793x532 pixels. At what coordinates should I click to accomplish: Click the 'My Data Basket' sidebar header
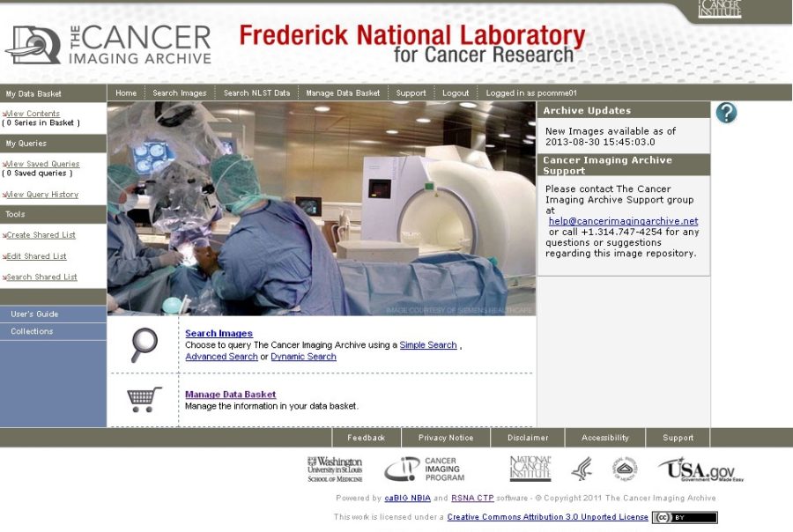tap(53, 93)
